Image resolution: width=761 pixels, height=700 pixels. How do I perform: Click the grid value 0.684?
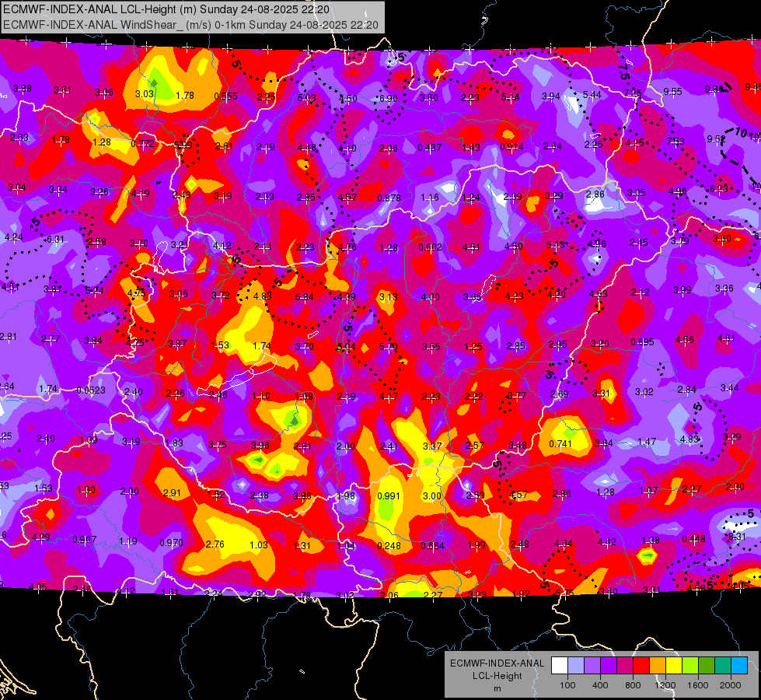coord(432,546)
